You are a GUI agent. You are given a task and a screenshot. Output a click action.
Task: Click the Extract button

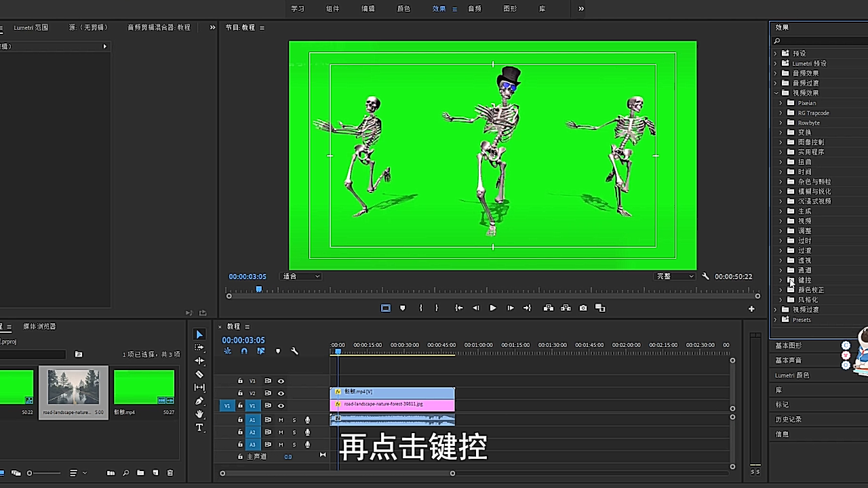point(566,308)
